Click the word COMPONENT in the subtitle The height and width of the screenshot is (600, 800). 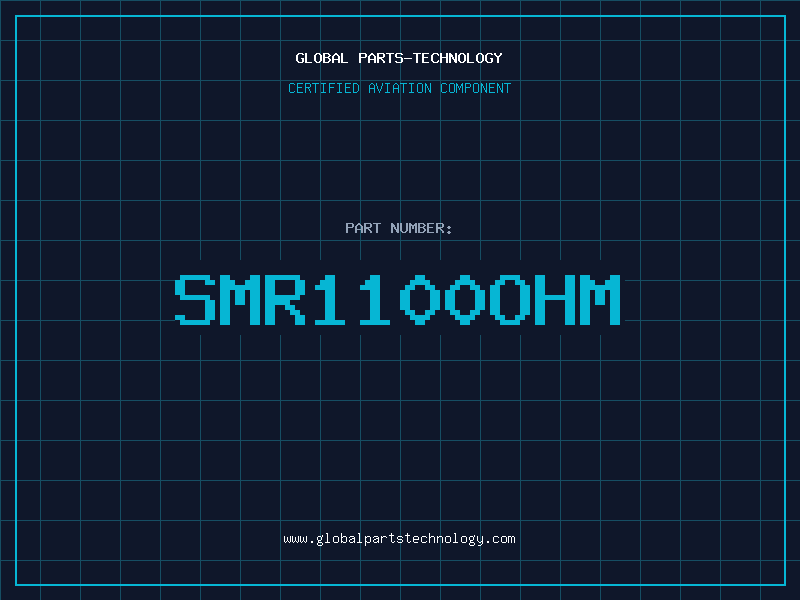[x=476, y=88]
